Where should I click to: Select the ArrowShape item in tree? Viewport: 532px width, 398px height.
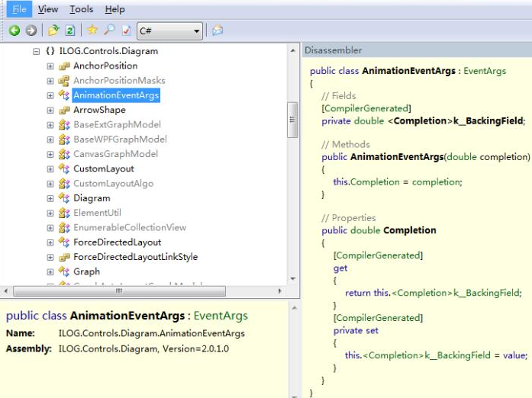point(99,110)
